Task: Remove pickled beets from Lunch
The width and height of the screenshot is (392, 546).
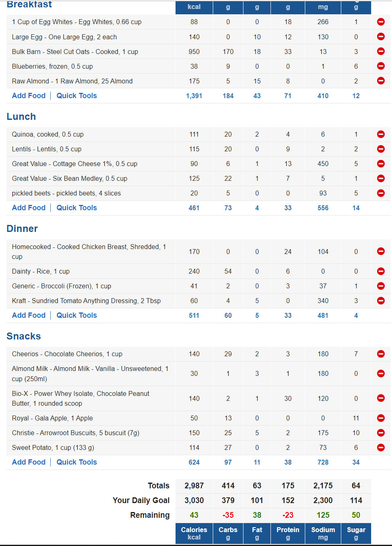Action: pyautogui.click(x=381, y=193)
